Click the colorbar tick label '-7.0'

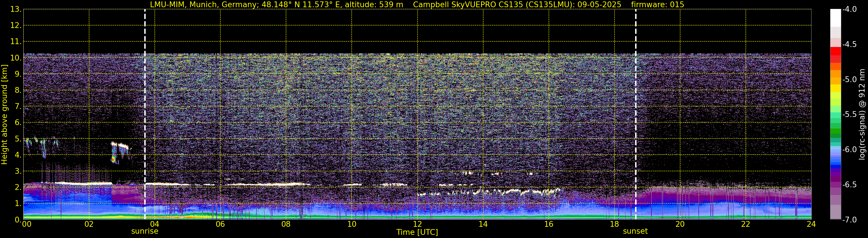849,220
